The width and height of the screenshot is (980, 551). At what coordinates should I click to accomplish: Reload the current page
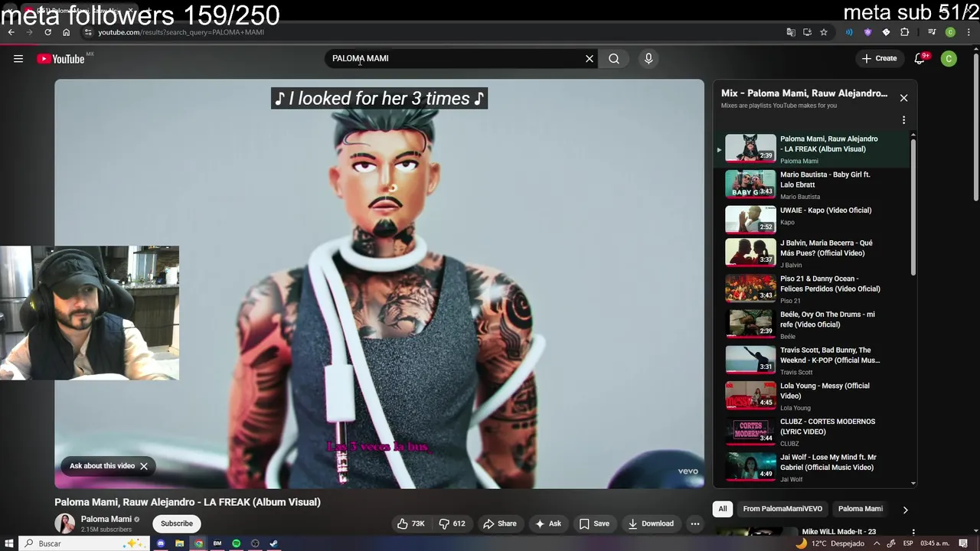click(47, 32)
